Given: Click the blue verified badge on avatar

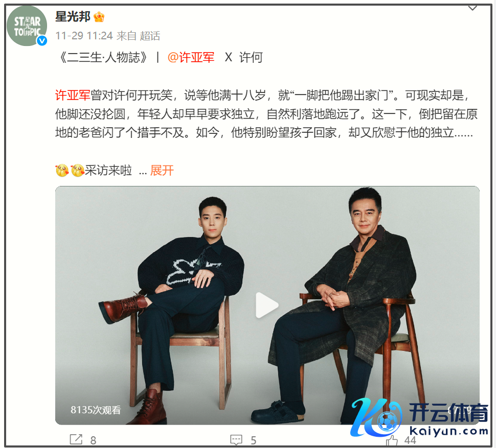Looking at the screenshot, I should point(42,41).
